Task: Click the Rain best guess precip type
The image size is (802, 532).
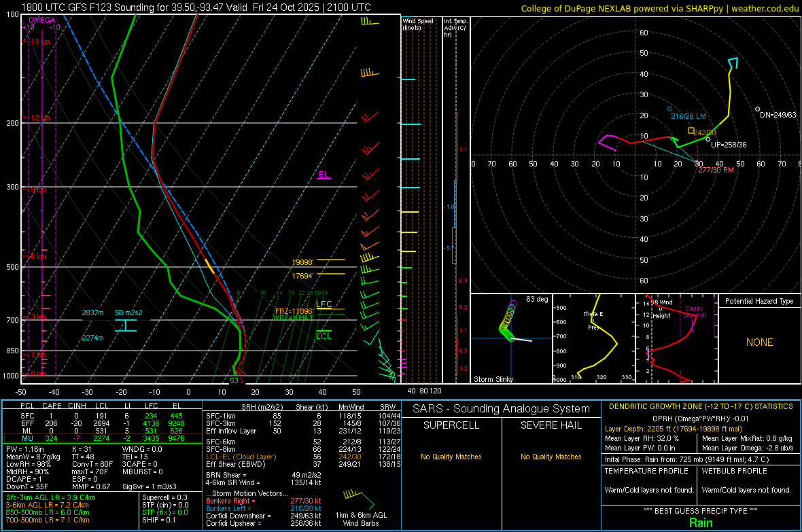Action: pos(701,522)
